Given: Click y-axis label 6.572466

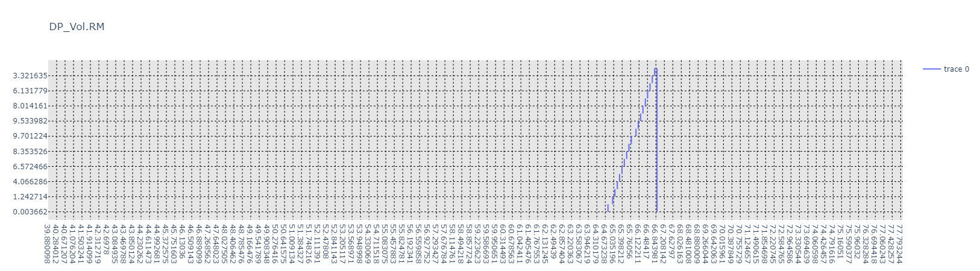Looking at the screenshot, I should (x=30, y=166).
